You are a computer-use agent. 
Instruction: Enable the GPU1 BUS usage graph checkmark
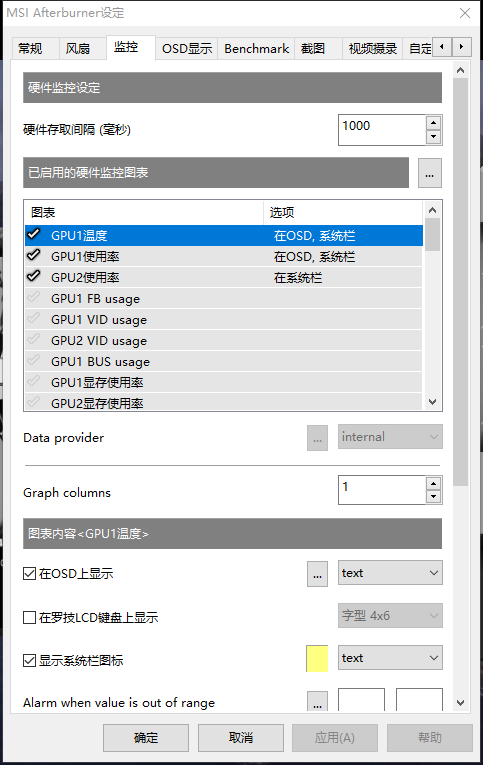(34, 361)
